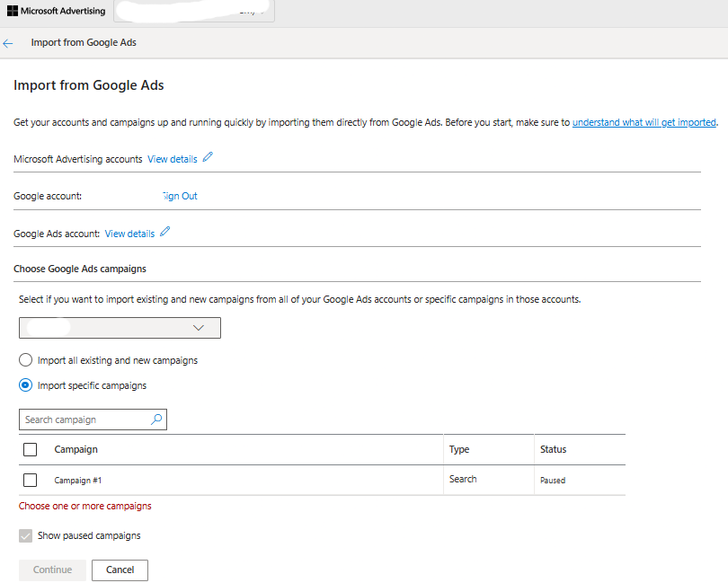Image resolution: width=728 pixels, height=583 pixels.
Task: Open the account selector in header
Action: point(194,11)
